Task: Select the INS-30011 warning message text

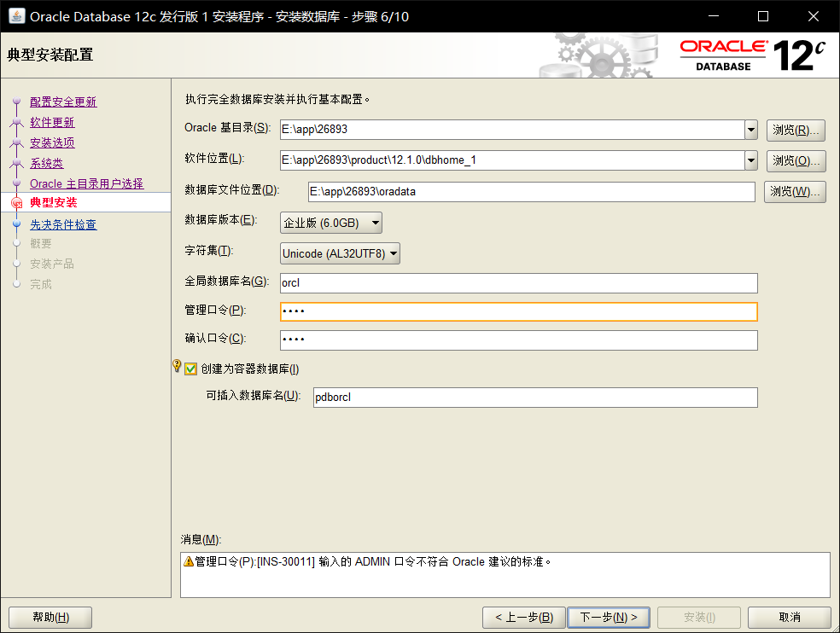Action: point(373,562)
